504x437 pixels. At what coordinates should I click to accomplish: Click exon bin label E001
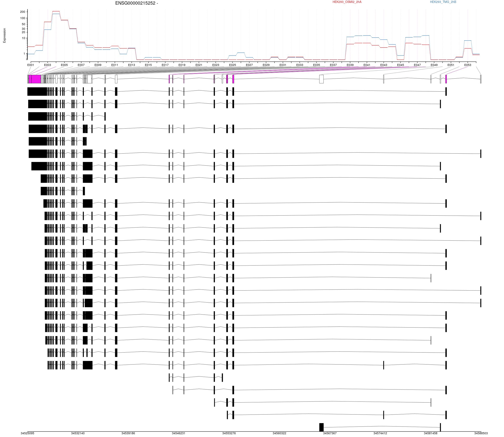31,65
